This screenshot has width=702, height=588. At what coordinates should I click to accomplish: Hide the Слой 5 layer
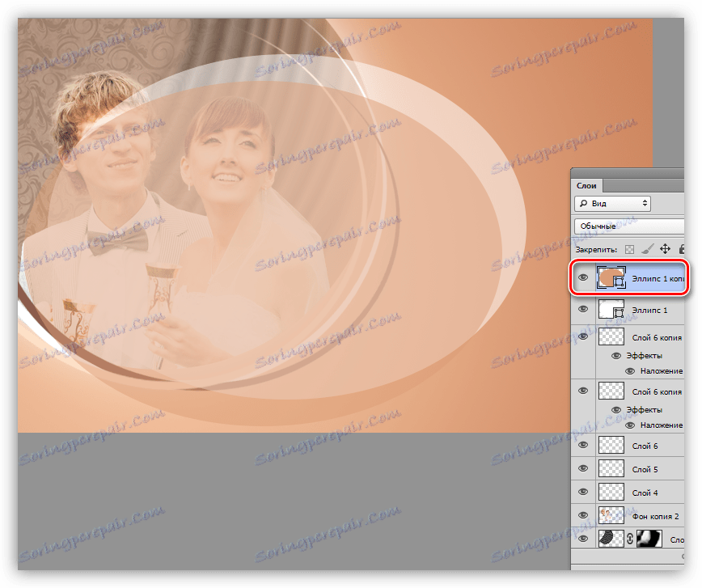click(x=583, y=468)
